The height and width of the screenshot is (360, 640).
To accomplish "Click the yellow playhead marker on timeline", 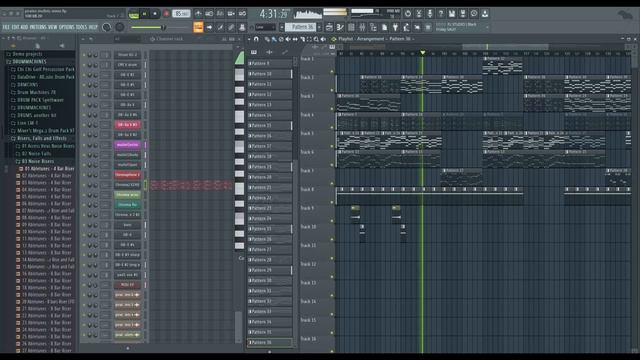I will tap(422, 52).
